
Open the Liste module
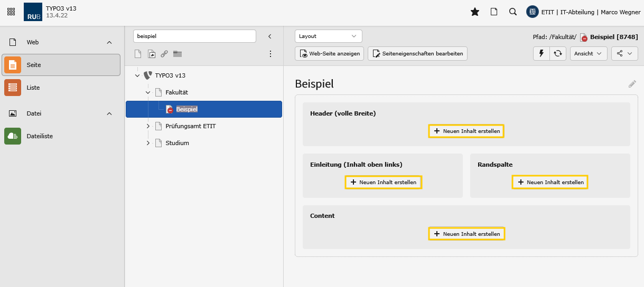(x=33, y=88)
